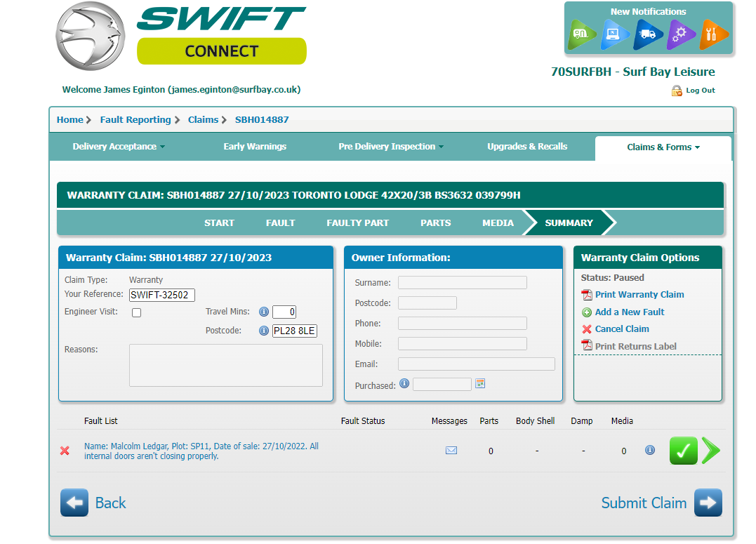Click the owner Mobile field

[x=463, y=343]
